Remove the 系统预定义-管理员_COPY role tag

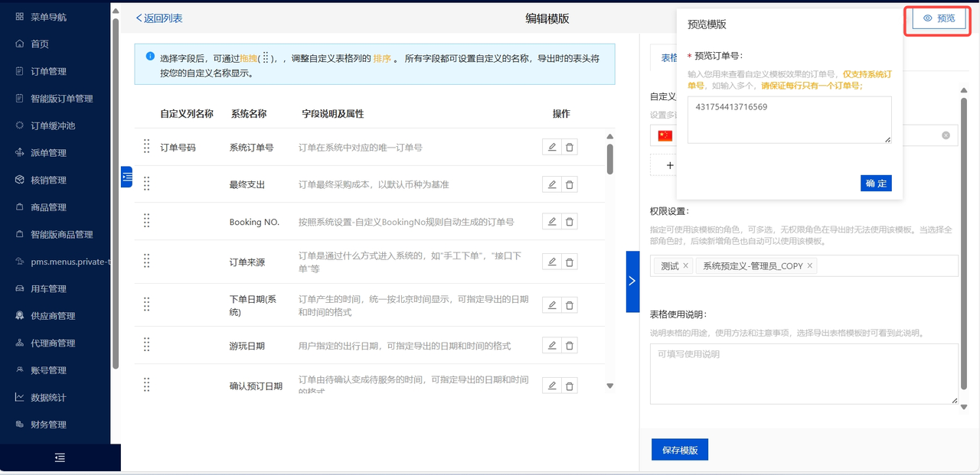(x=809, y=265)
